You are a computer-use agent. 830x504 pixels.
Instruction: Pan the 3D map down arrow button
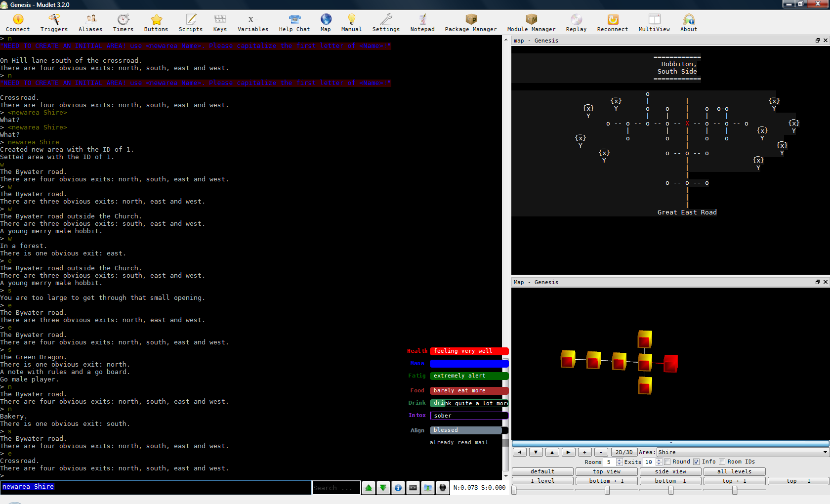(x=536, y=452)
